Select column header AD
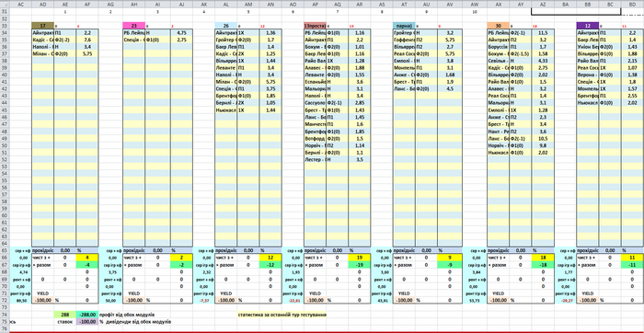This screenshot has height=333, width=644. [x=42, y=4]
